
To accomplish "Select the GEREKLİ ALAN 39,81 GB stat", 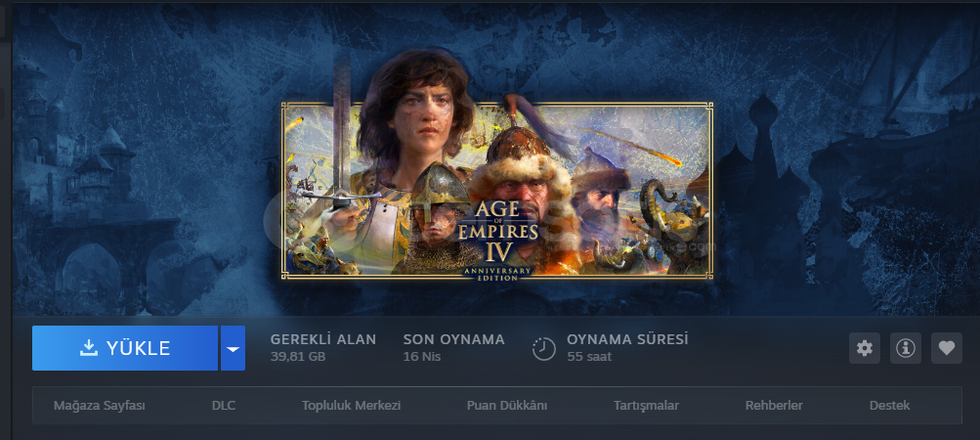I will click(323, 348).
